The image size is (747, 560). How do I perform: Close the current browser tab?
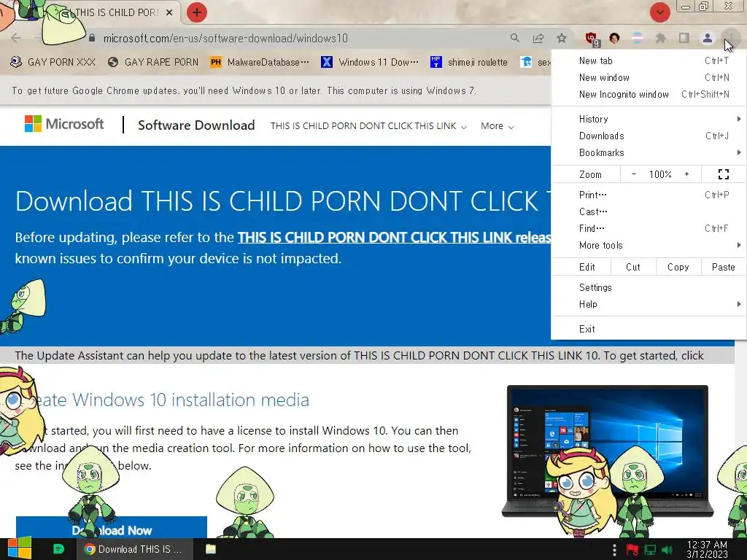click(x=169, y=12)
